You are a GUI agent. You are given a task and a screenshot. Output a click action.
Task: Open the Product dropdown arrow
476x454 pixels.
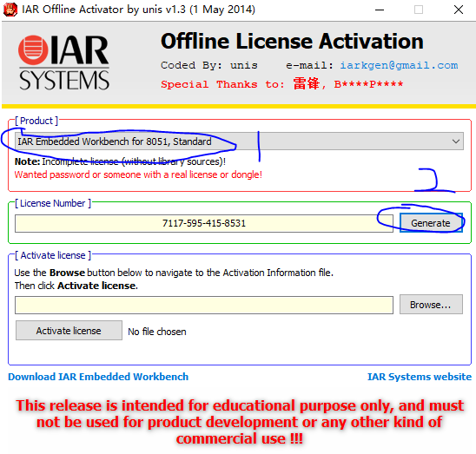[455, 141]
